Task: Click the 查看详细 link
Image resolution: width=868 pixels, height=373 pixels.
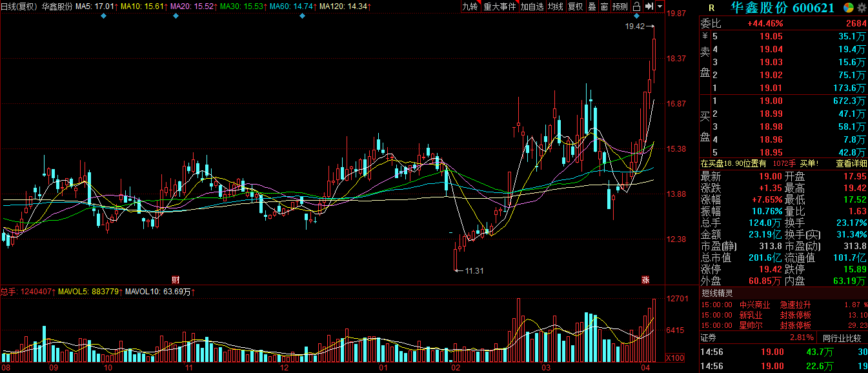Action: click(x=851, y=163)
